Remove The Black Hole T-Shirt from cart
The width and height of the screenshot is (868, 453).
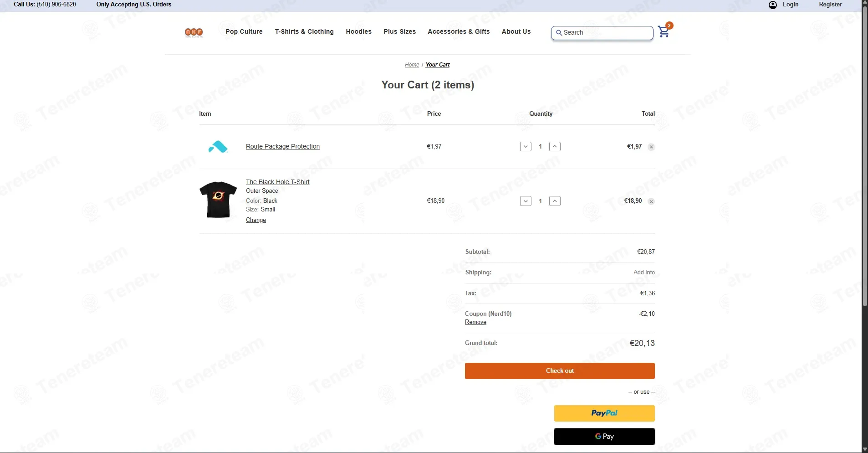click(652, 201)
